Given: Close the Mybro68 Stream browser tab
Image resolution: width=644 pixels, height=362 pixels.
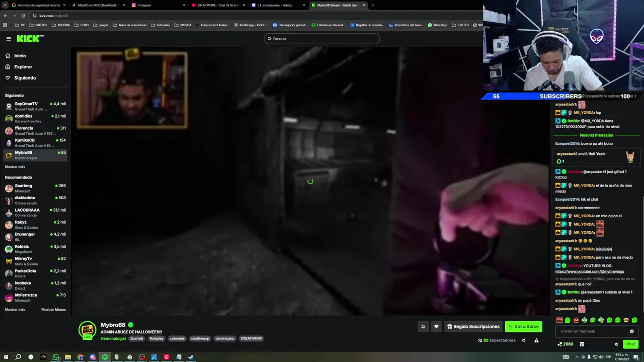Looking at the screenshot, I should point(364,5).
